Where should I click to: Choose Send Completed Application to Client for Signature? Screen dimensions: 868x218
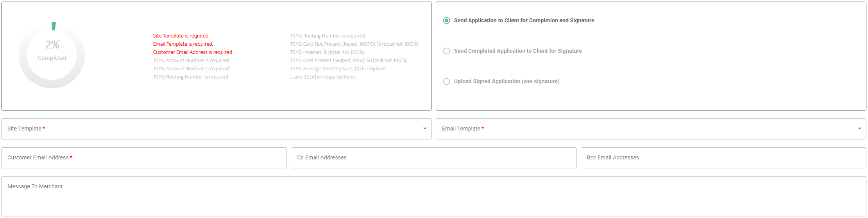[446, 51]
